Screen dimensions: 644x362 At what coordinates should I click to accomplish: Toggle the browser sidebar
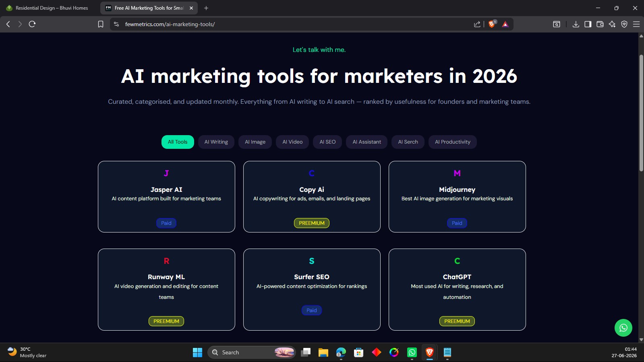tap(588, 24)
